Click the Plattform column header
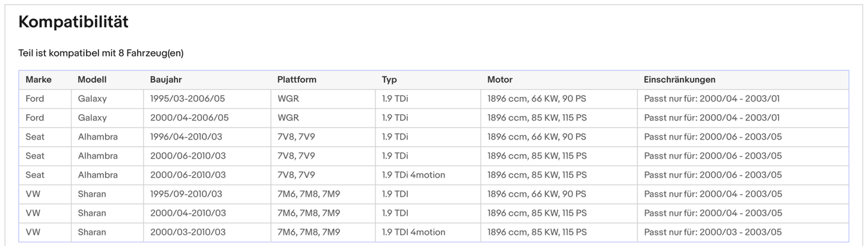Viewport: 868px width, 246px height. pyautogui.click(x=297, y=79)
